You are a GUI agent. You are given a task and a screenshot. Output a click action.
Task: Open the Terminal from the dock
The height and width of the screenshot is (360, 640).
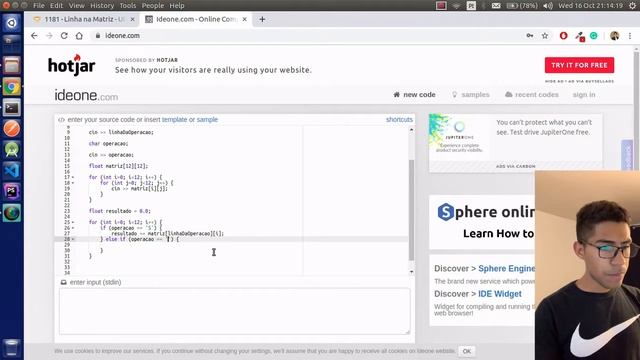pyautogui.click(x=12, y=108)
